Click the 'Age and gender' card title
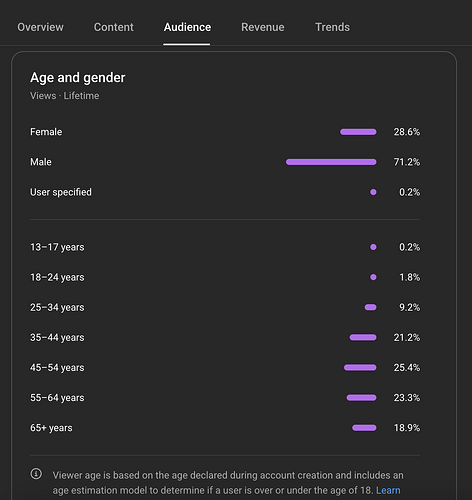472x500 pixels. (x=78, y=78)
